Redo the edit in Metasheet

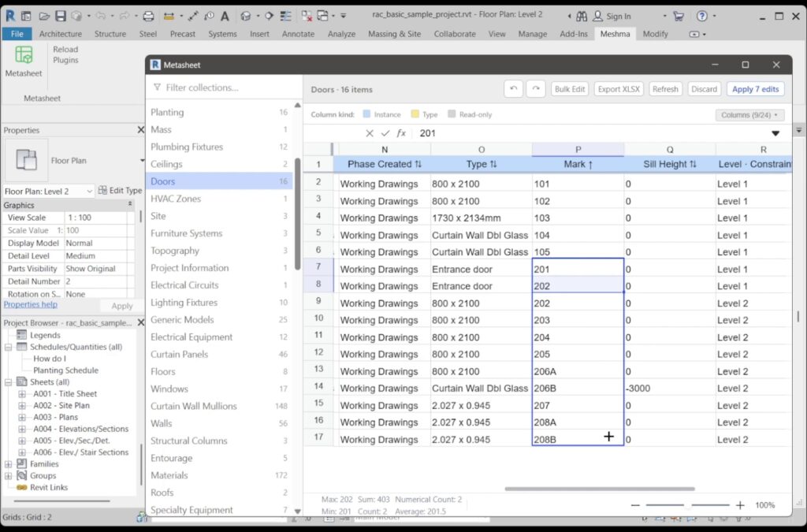(x=536, y=89)
